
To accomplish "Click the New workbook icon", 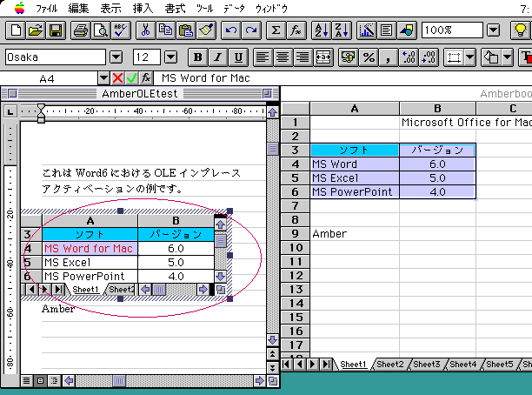I will [16, 30].
